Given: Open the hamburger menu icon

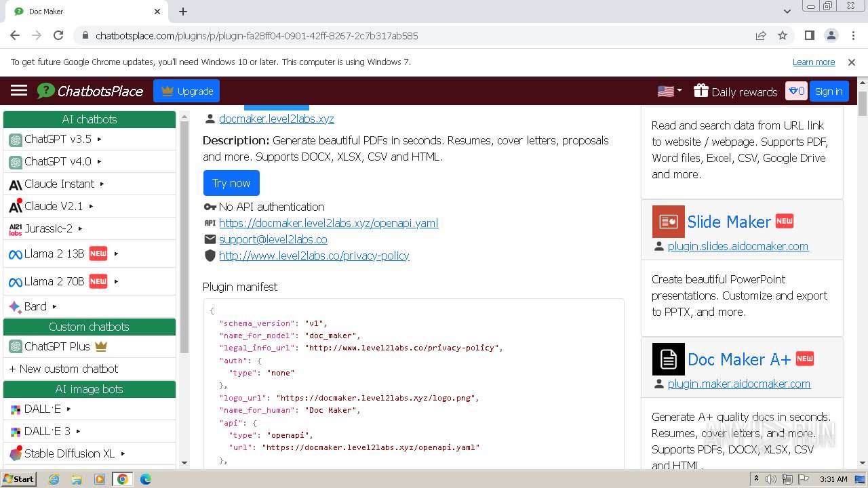Looking at the screenshot, I should [19, 91].
